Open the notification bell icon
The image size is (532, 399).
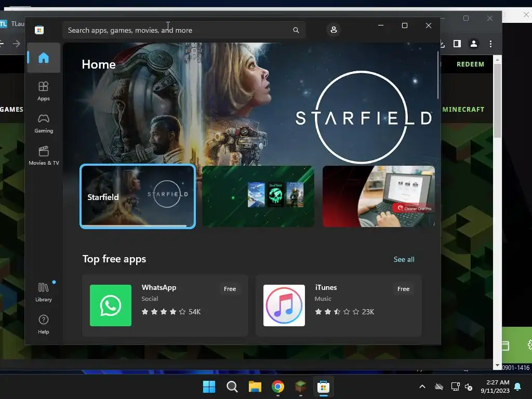(x=518, y=387)
